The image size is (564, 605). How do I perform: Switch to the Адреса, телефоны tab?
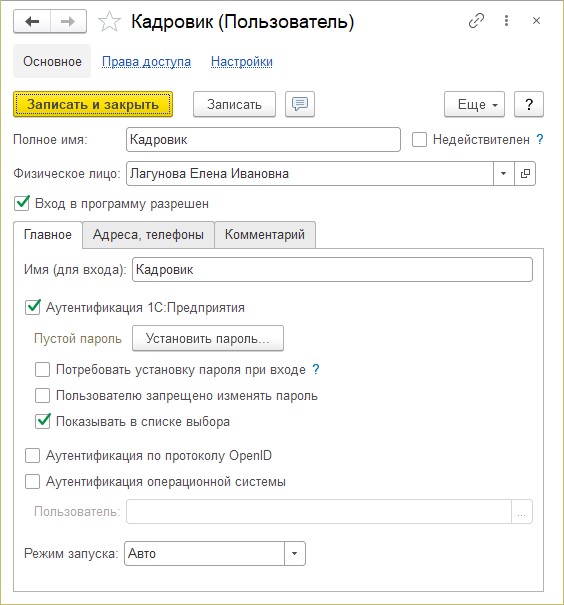148,235
